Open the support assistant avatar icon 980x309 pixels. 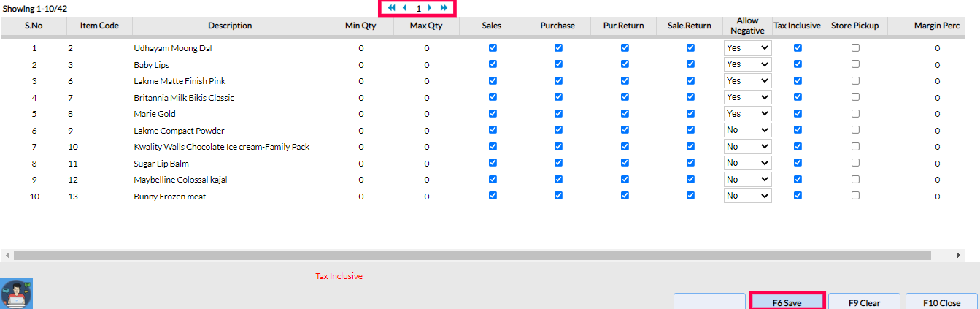(x=15, y=294)
